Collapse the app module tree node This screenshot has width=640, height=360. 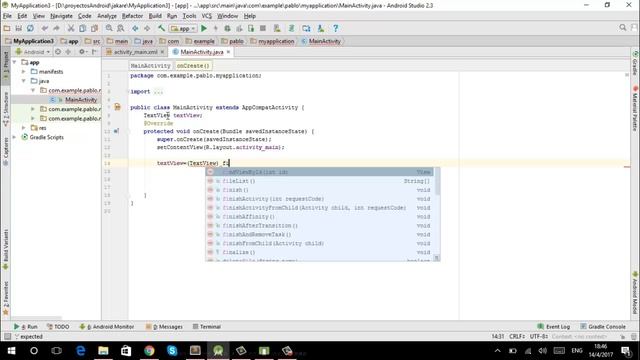pyautogui.click(x=15, y=62)
